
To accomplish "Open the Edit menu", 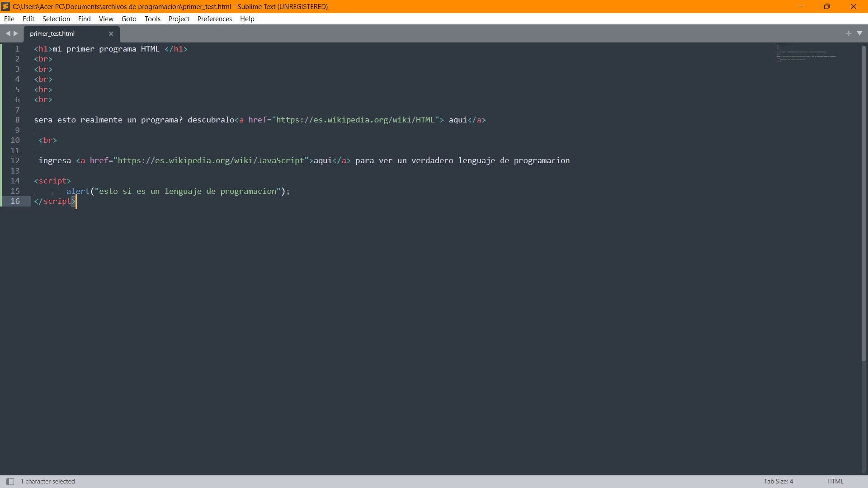I will click(x=28, y=19).
